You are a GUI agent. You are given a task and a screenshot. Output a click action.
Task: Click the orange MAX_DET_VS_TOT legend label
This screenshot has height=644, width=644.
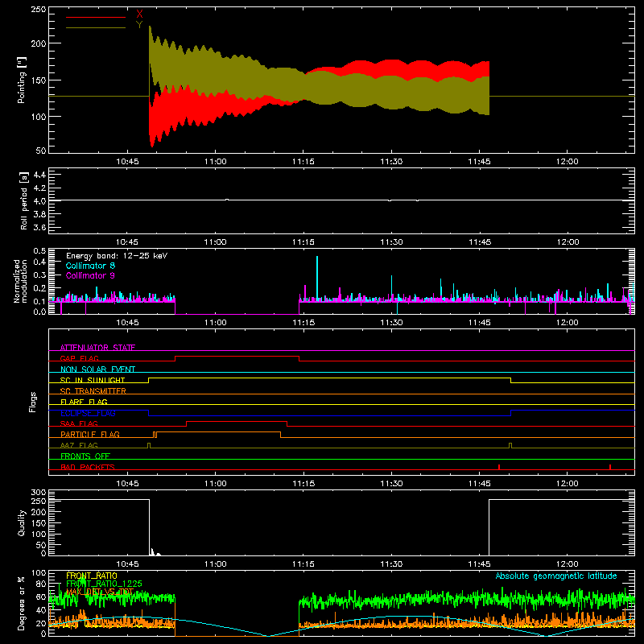click(x=100, y=592)
